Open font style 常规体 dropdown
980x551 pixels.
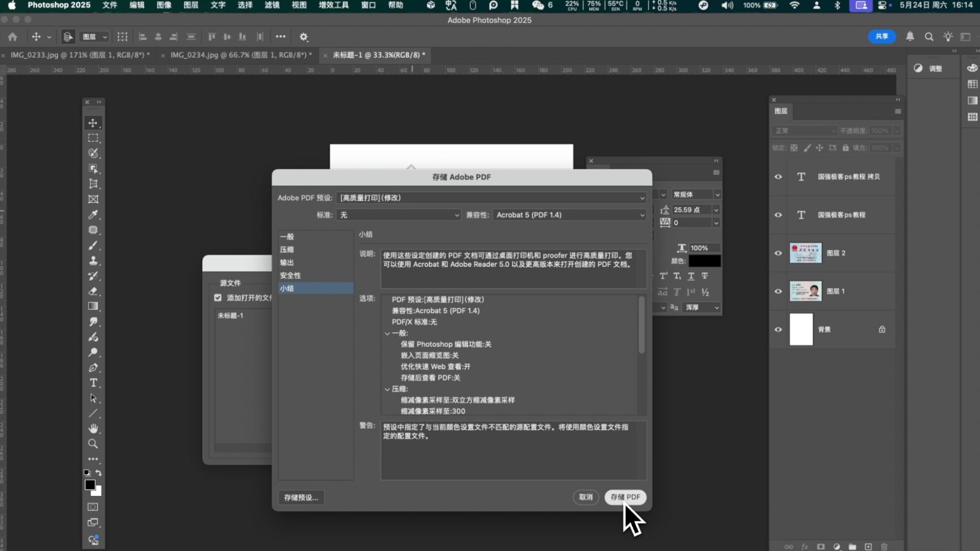696,194
